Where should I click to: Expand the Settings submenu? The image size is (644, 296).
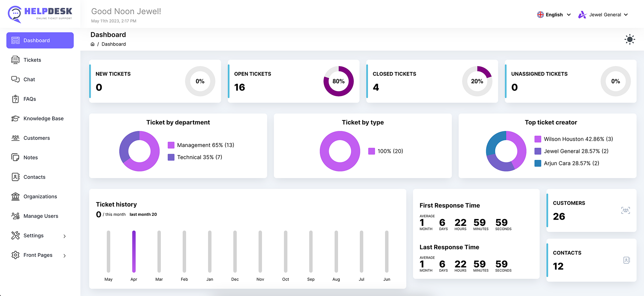34,235
